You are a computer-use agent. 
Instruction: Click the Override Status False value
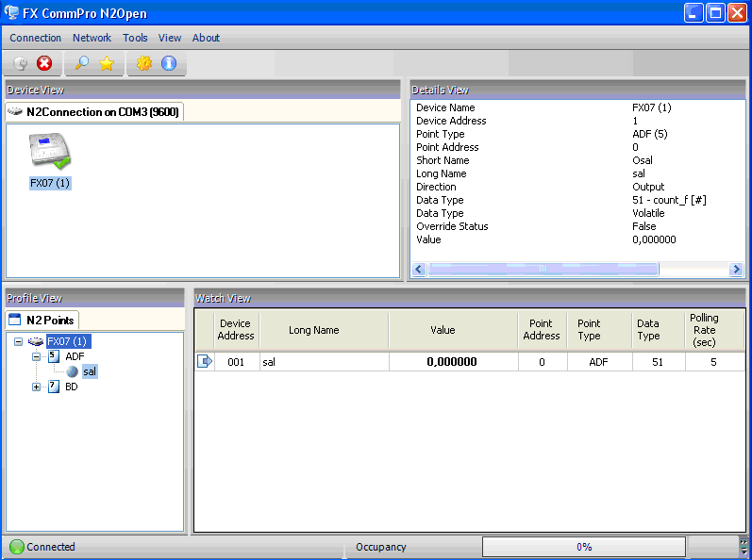tap(644, 226)
